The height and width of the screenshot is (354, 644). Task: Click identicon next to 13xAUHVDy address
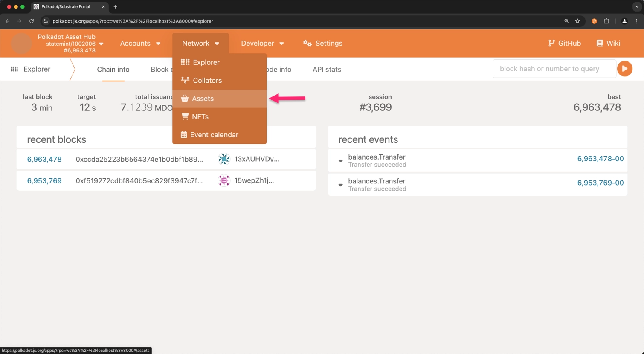[224, 159]
